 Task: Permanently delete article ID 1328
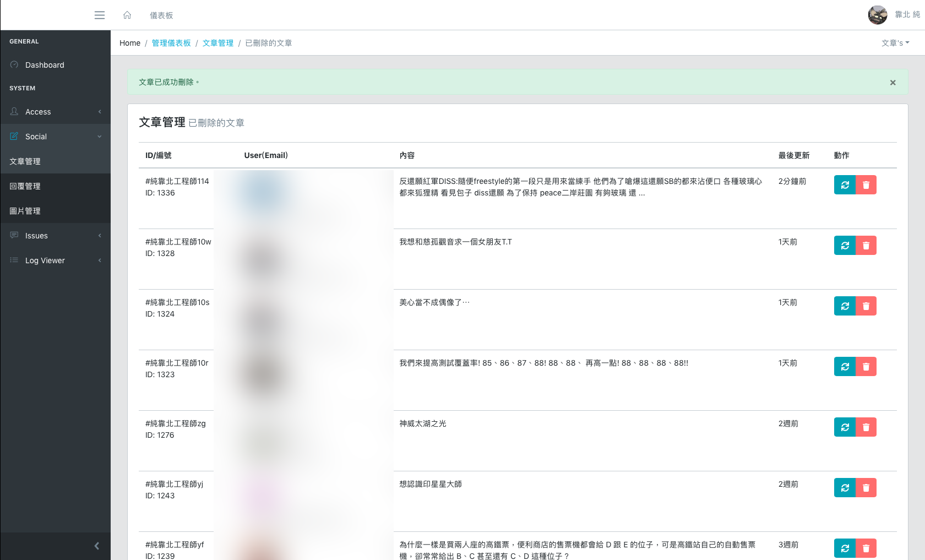(x=866, y=246)
